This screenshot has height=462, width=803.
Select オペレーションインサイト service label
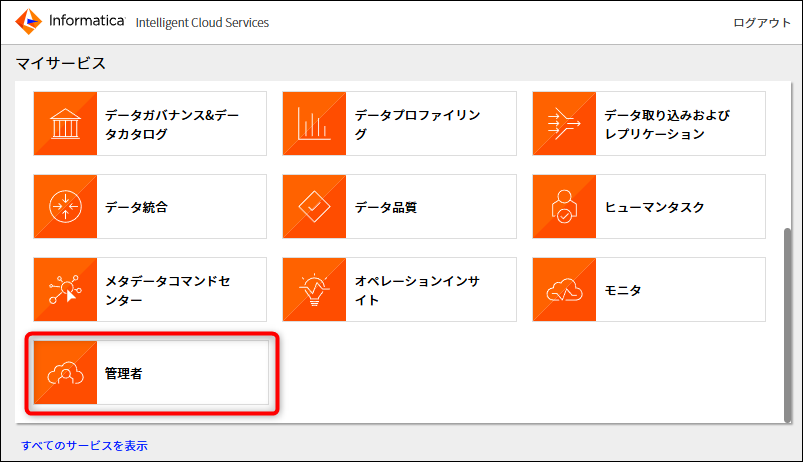tap(417, 290)
